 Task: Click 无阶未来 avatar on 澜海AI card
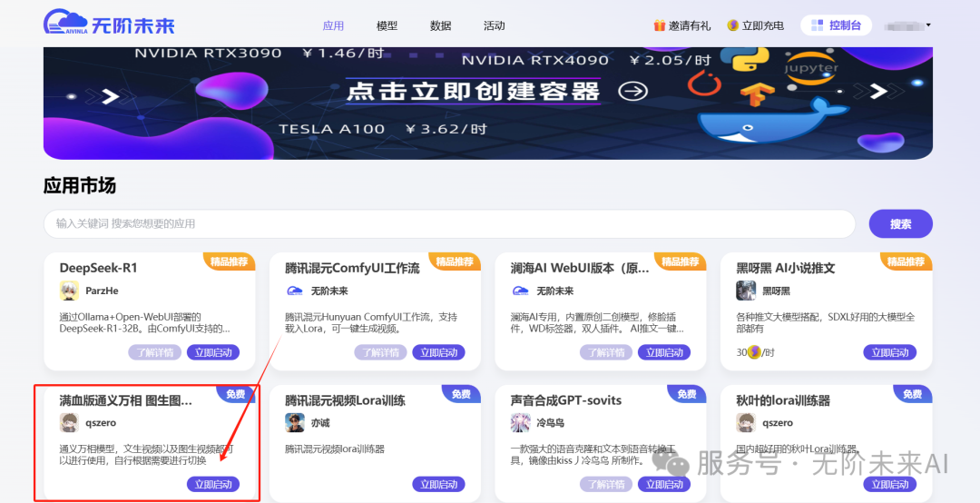click(x=520, y=291)
